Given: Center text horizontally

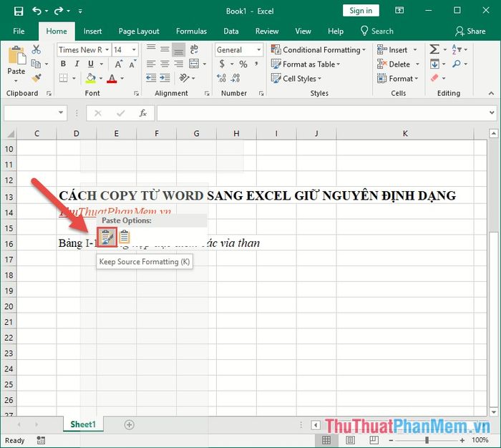Looking at the screenshot, I should pyautogui.click(x=165, y=64).
